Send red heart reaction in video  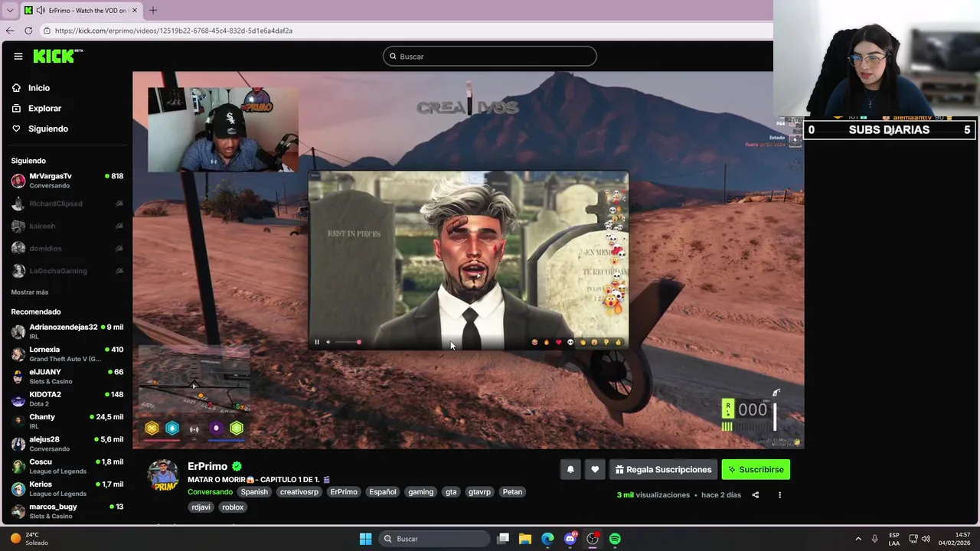(558, 342)
